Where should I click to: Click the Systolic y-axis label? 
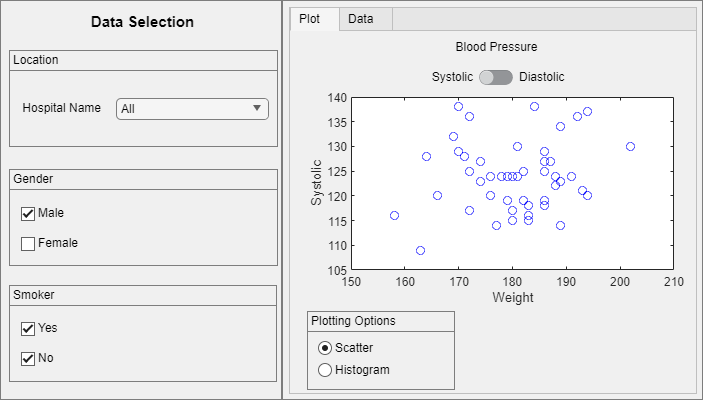click(317, 183)
